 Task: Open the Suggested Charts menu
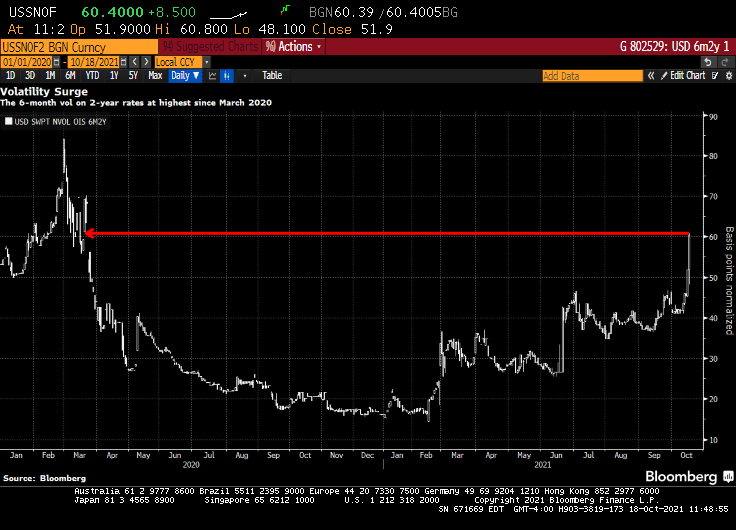[208, 46]
